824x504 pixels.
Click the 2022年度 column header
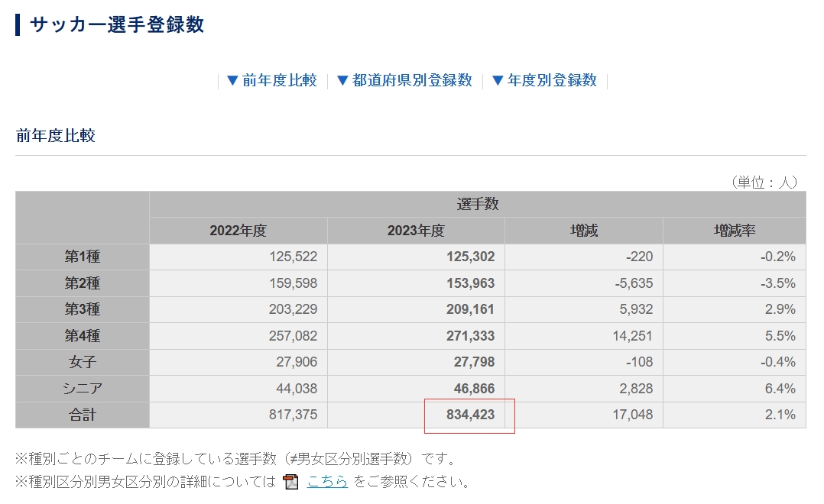[x=238, y=231]
